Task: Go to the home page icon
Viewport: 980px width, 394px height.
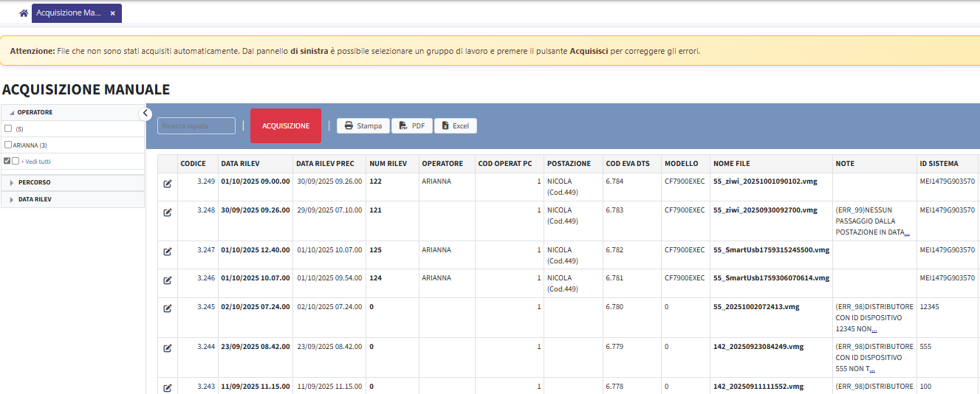Action: [x=24, y=13]
